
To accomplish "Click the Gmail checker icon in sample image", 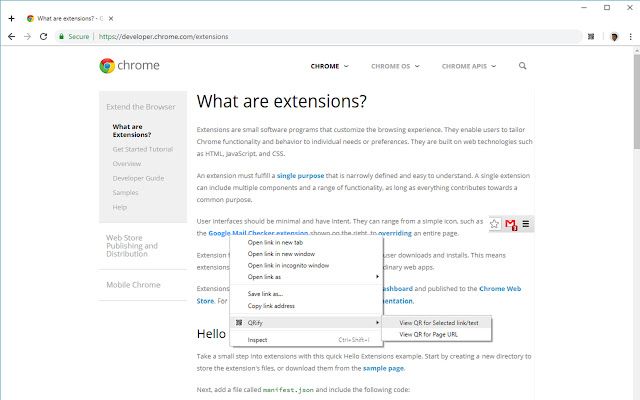I will pos(511,224).
